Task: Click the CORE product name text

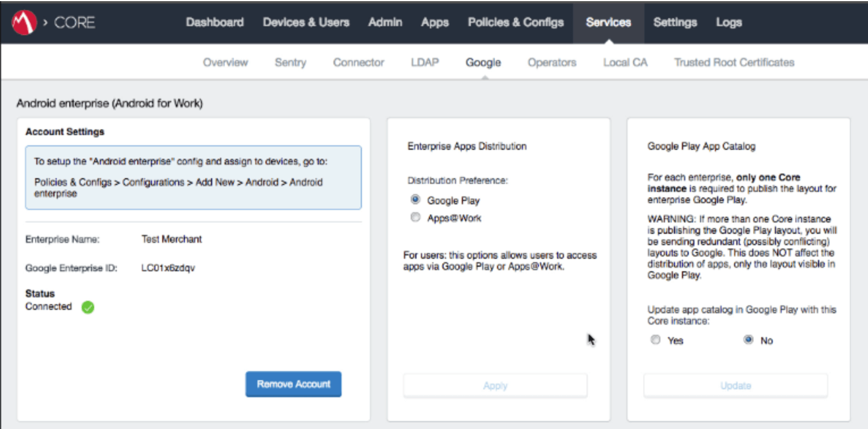Action: click(74, 23)
